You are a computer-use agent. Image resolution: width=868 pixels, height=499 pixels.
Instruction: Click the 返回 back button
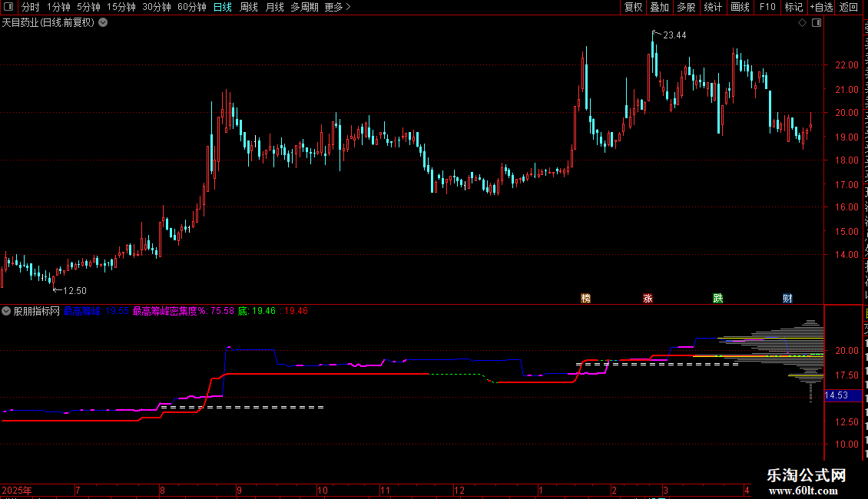(x=848, y=7)
